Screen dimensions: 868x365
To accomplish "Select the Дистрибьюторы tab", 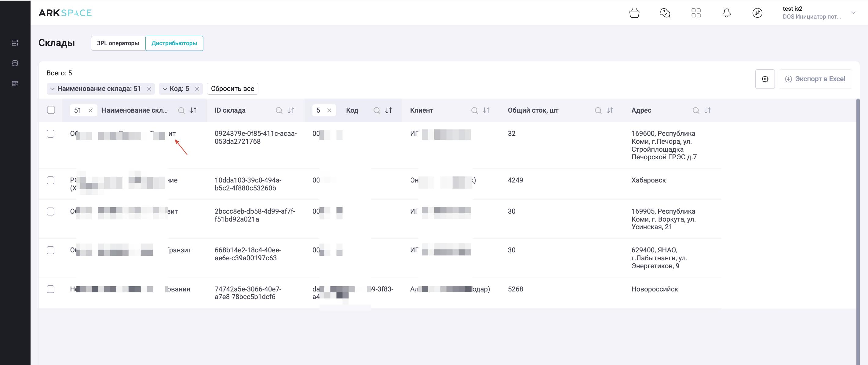I will [x=174, y=43].
